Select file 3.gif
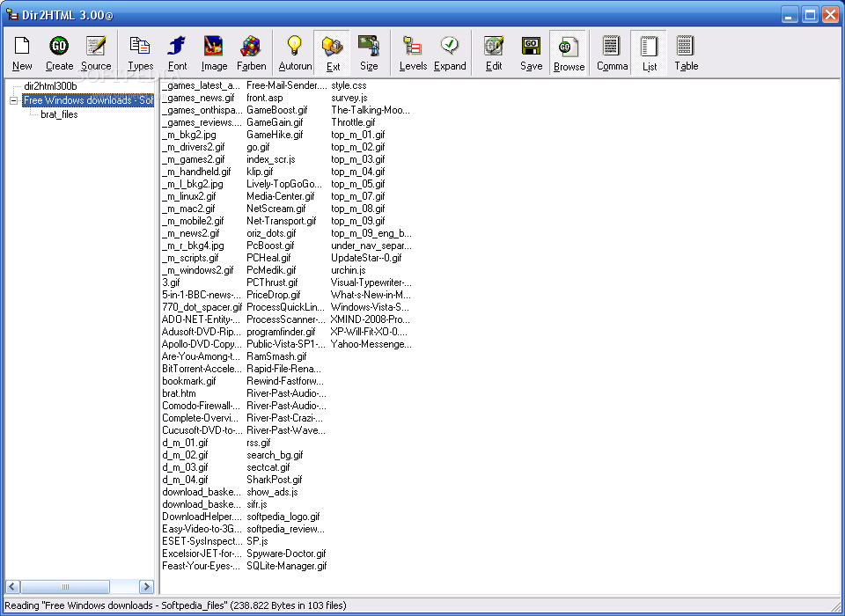This screenshot has height=616, width=845. pyautogui.click(x=172, y=282)
